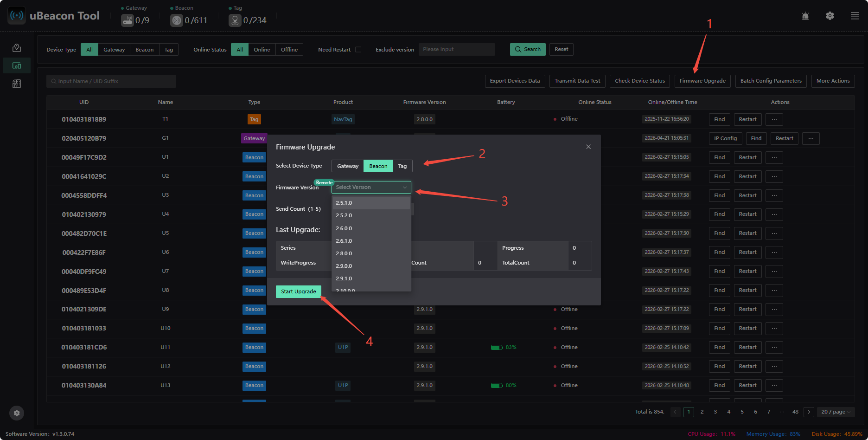Open the hamburger menu icon
Image resolution: width=868 pixels, height=440 pixels.
point(855,16)
